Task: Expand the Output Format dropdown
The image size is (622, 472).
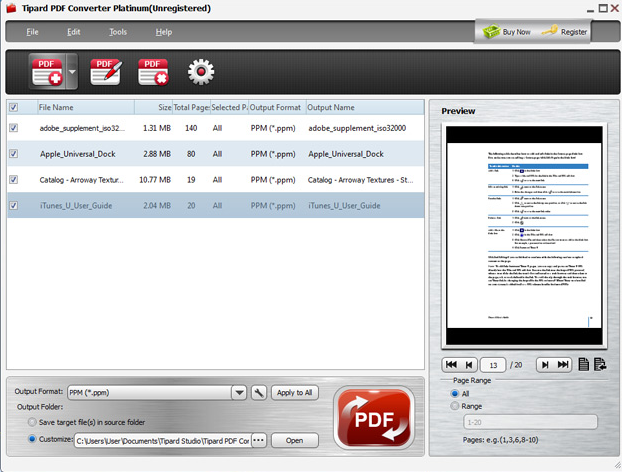Action: click(x=239, y=393)
